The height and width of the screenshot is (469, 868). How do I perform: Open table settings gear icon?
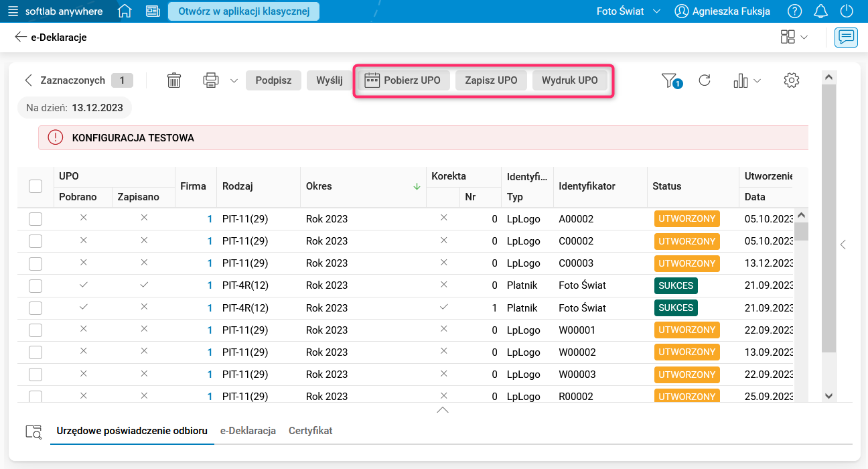tap(792, 80)
